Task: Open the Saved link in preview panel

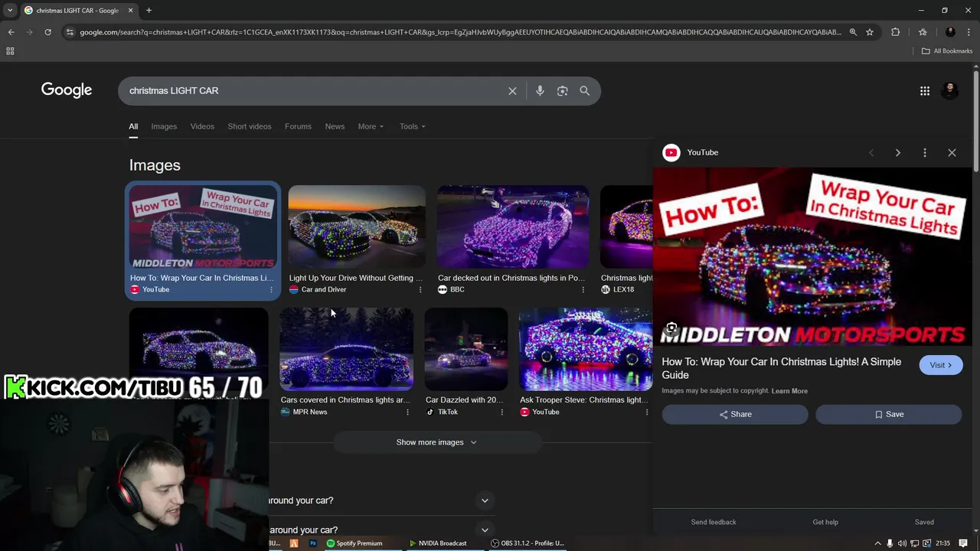Action: (x=924, y=523)
